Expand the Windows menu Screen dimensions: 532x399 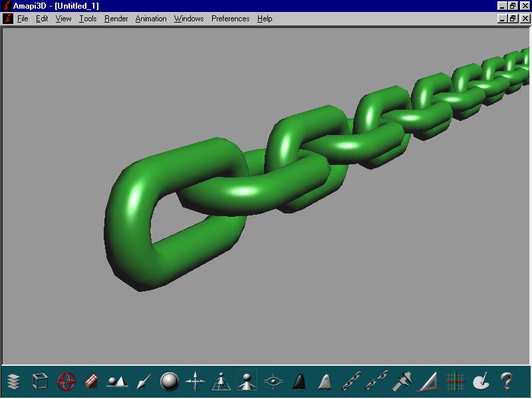[189, 19]
